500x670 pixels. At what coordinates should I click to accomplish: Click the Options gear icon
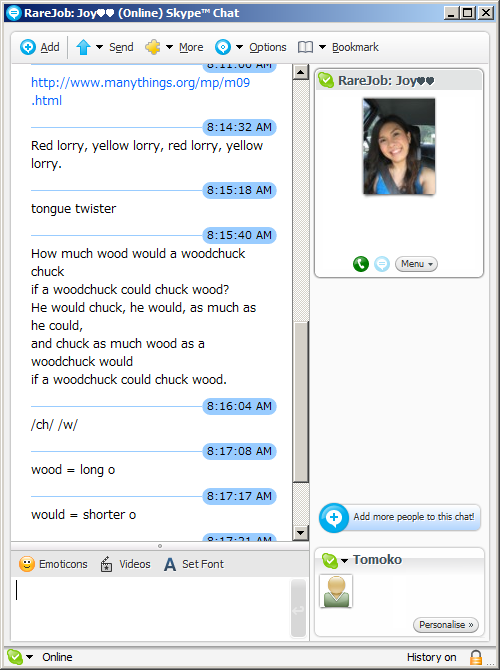pyautogui.click(x=223, y=47)
